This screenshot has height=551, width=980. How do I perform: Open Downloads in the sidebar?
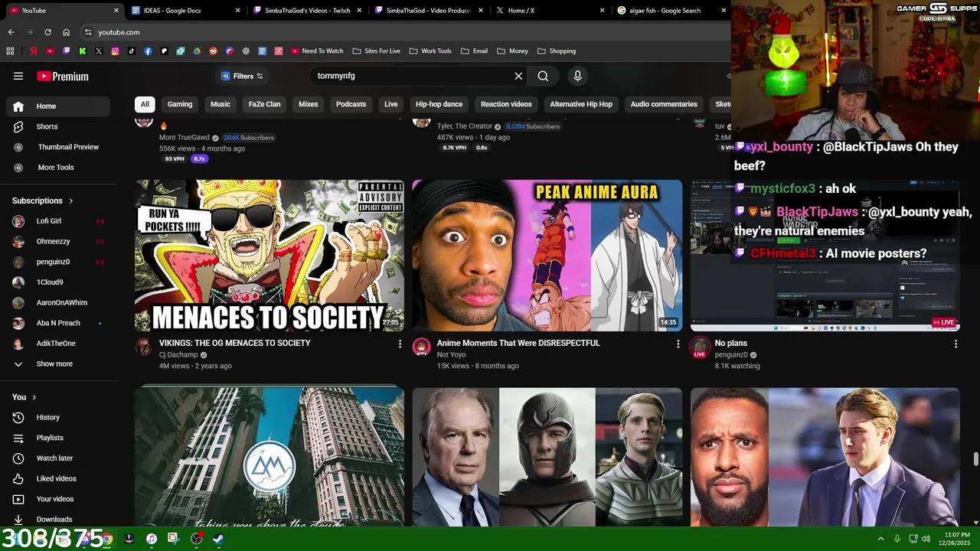(x=58, y=520)
